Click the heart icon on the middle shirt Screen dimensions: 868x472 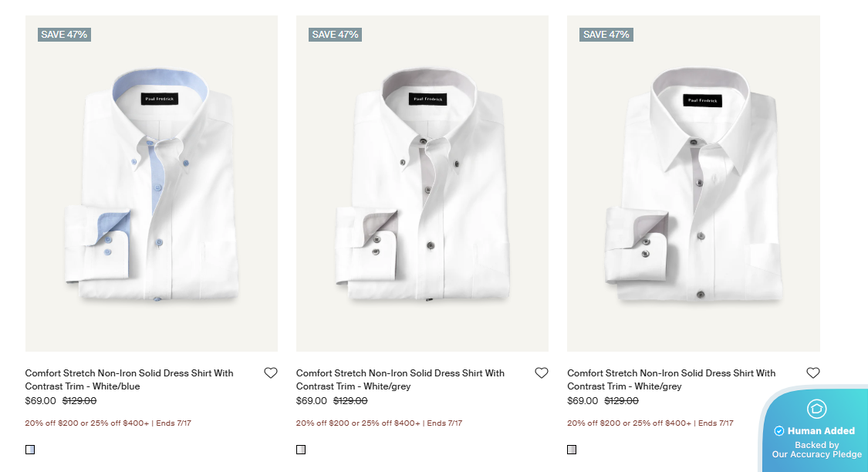pyautogui.click(x=541, y=373)
